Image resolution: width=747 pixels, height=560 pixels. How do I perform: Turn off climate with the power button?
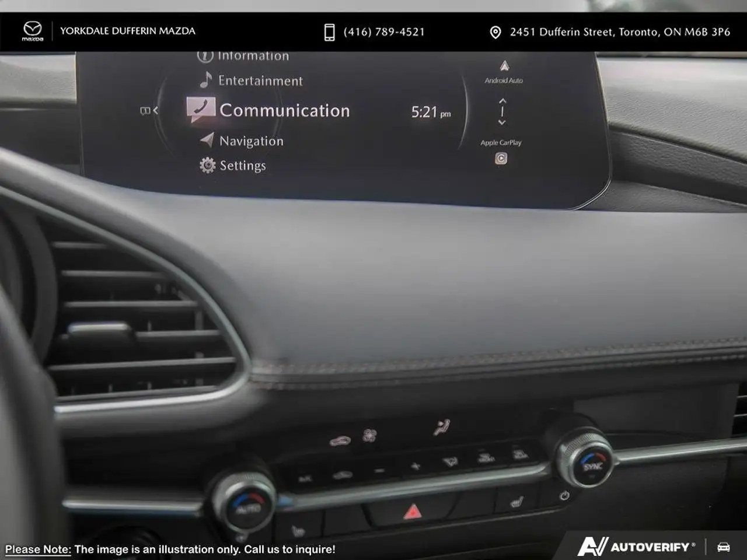click(564, 495)
